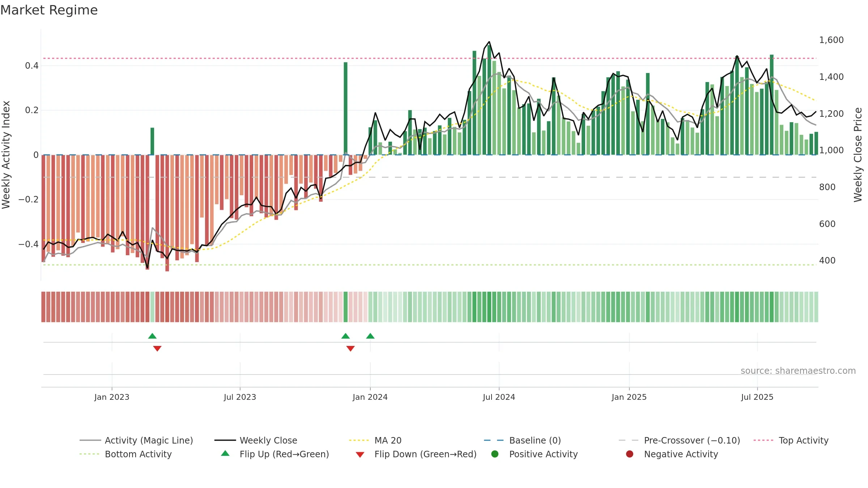
Task: Click the isolated green bar in early 2023
Action: (152, 141)
